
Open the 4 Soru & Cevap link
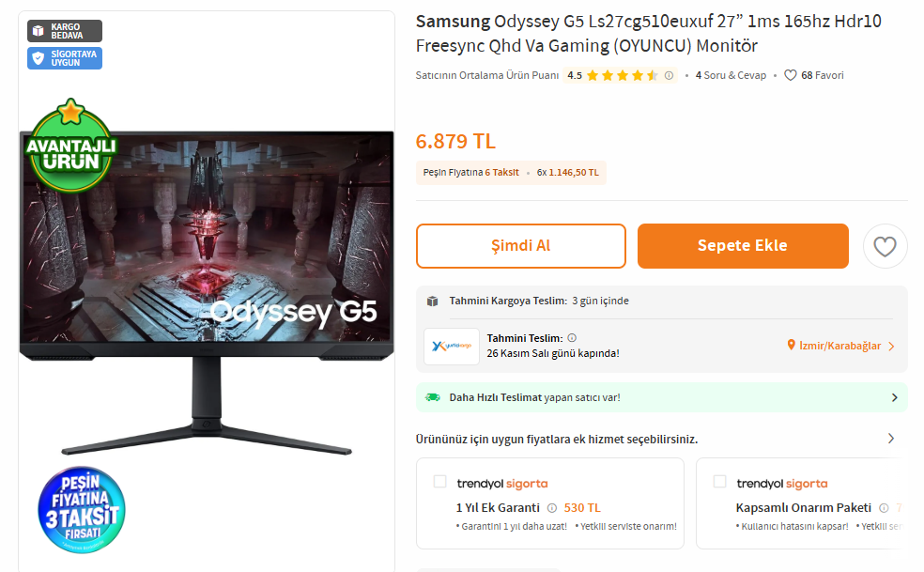(731, 75)
